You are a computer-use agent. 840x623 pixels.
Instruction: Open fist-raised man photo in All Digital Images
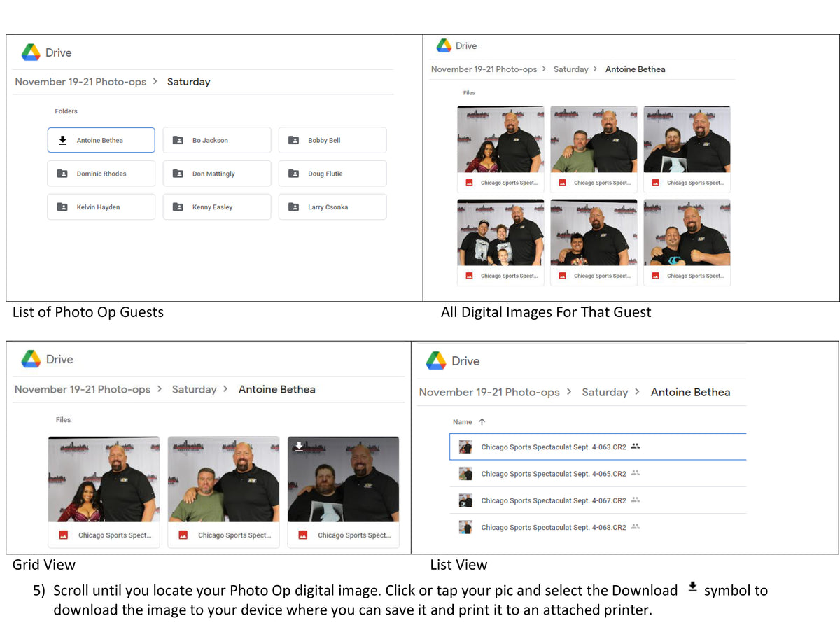point(687,232)
